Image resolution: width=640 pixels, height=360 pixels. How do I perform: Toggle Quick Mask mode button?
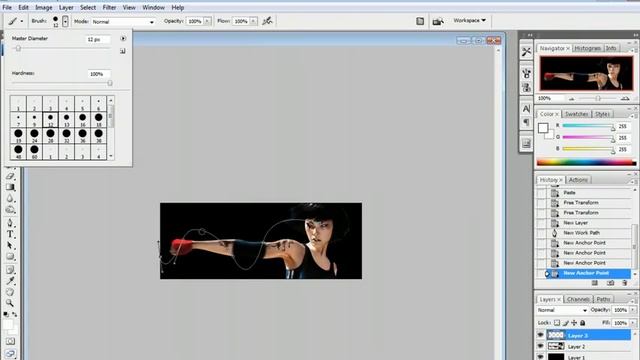(10, 341)
